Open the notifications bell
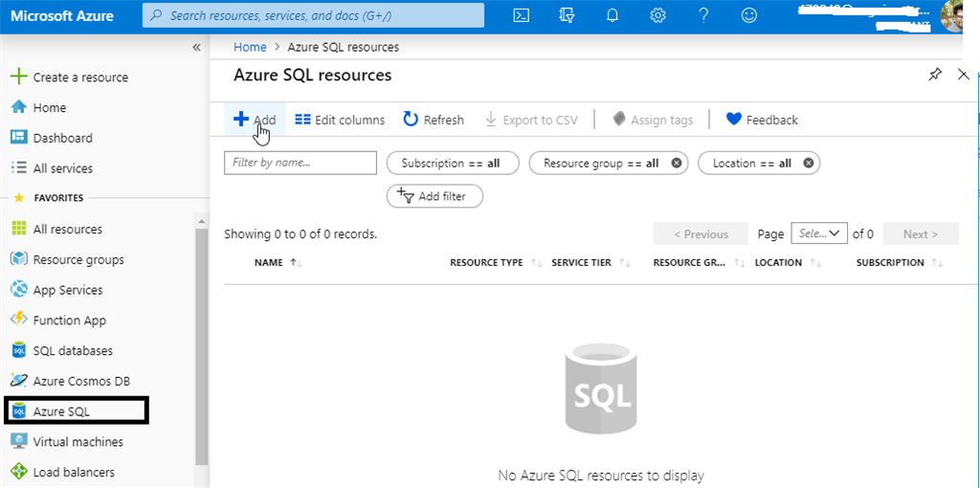This screenshot has width=980, height=488. (612, 15)
